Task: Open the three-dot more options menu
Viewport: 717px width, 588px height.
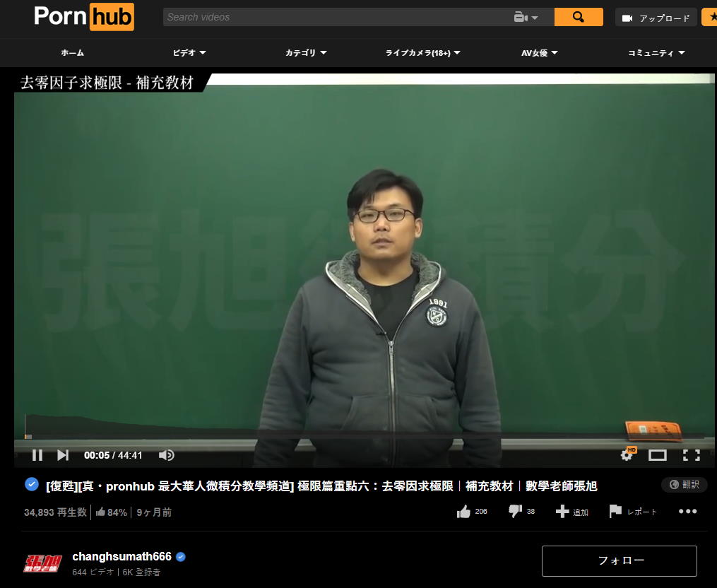Action: tap(687, 512)
